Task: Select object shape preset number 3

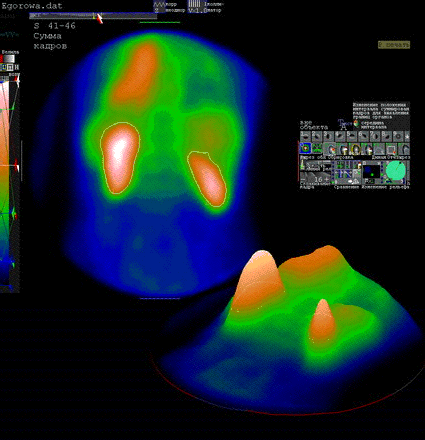Action: (x=328, y=136)
